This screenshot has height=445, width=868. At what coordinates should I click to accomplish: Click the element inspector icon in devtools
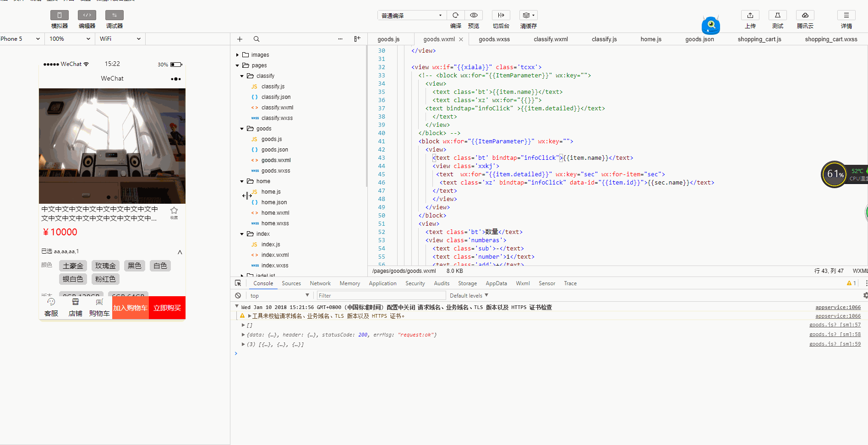tap(238, 283)
